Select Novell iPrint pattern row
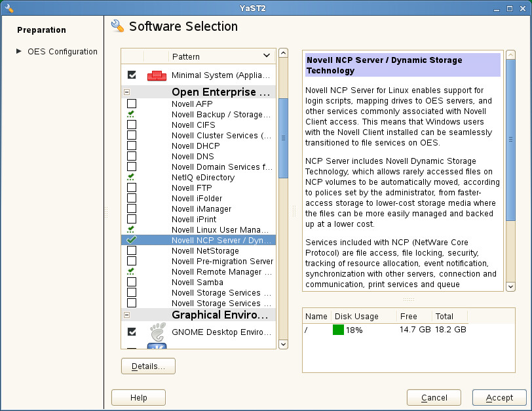Viewport: 532px width, 411px height. pos(197,219)
